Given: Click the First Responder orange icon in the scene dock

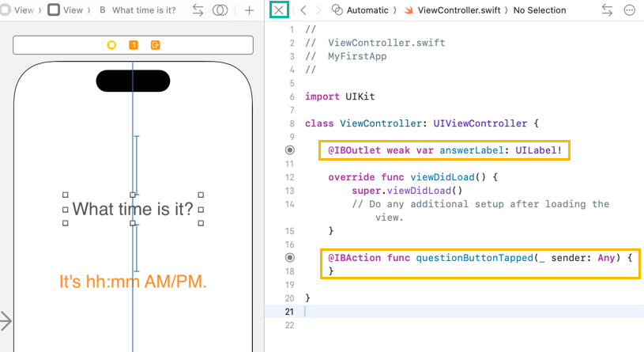Looking at the screenshot, I should pos(134,45).
